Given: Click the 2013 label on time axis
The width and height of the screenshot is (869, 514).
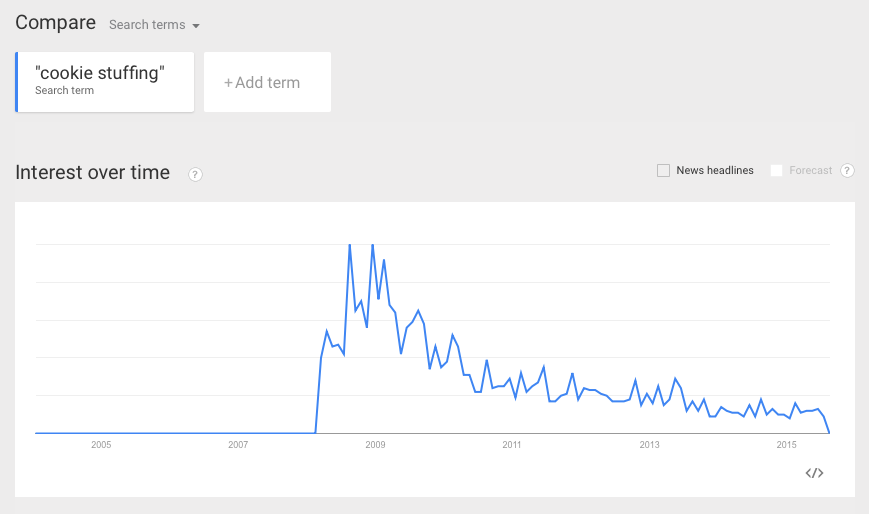Looking at the screenshot, I should tap(649, 445).
